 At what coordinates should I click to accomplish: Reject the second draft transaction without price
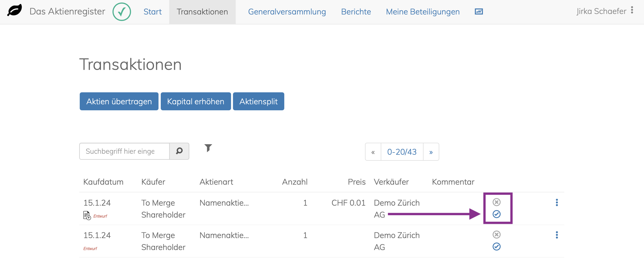point(496,235)
